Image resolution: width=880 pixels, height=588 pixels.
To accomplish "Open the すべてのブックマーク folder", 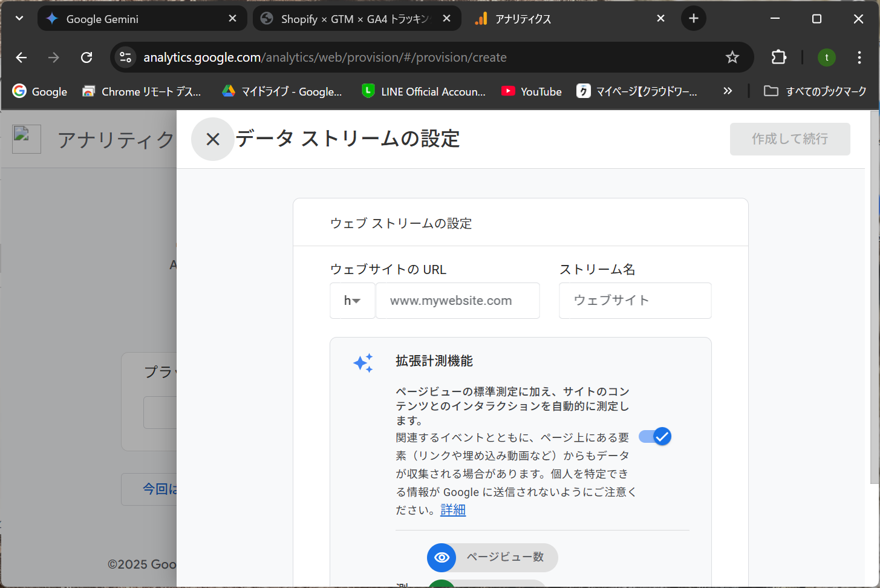I will point(815,91).
